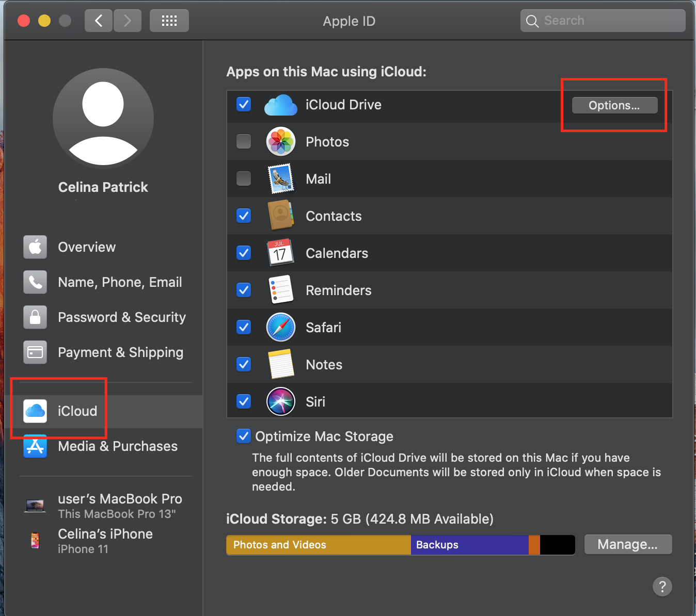Click the iCloud Drive cloud icon
The width and height of the screenshot is (696, 616).
(280, 105)
